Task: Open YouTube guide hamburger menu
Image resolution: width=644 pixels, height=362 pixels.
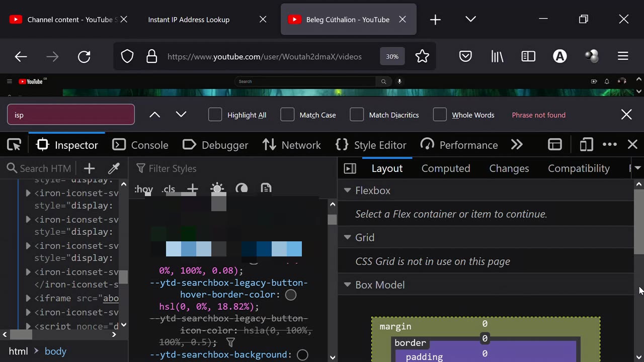Action: (x=9, y=81)
